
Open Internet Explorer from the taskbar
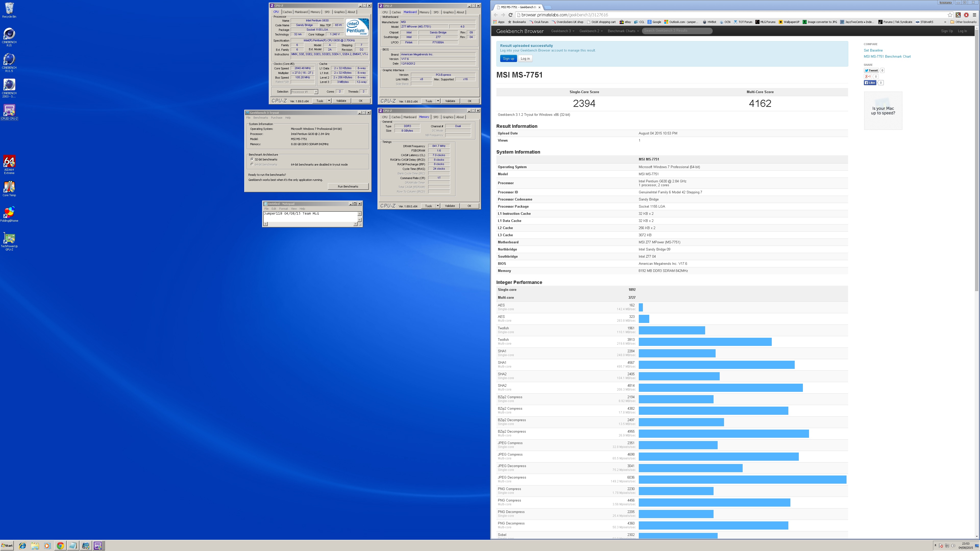[22, 546]
